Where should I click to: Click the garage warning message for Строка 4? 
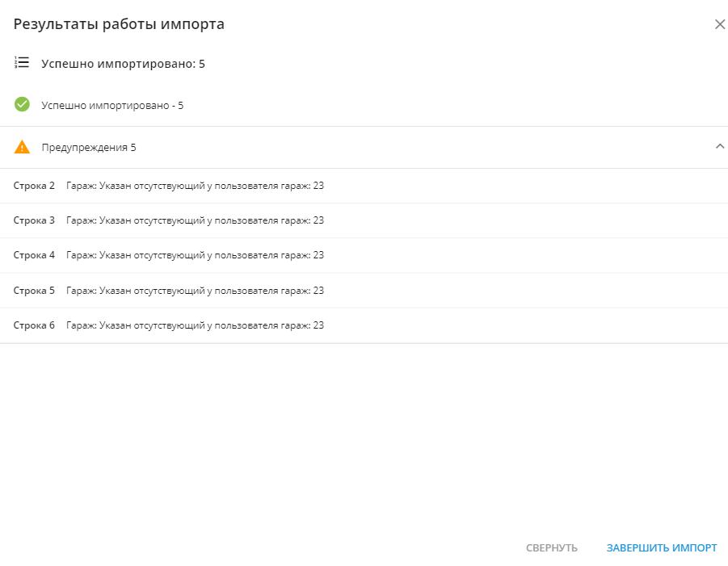[x=195, y=255]
